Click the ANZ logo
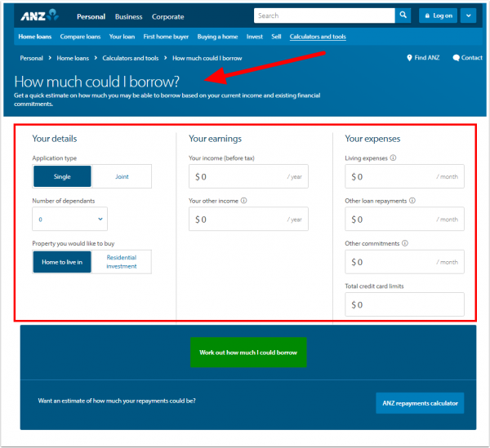 pyautogui.click(x=40, y=16)
